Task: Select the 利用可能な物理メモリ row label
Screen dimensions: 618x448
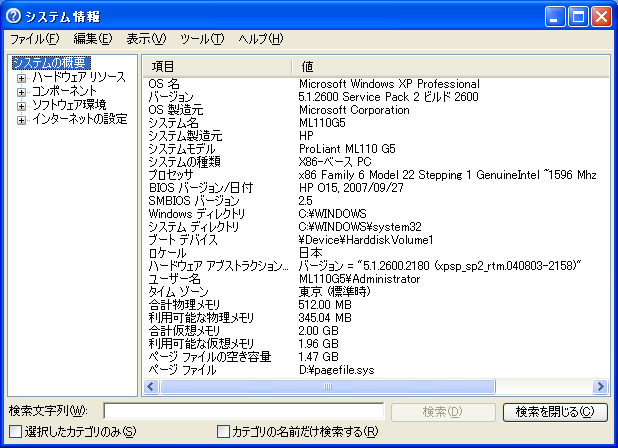Action: click(x=201, y=318)
